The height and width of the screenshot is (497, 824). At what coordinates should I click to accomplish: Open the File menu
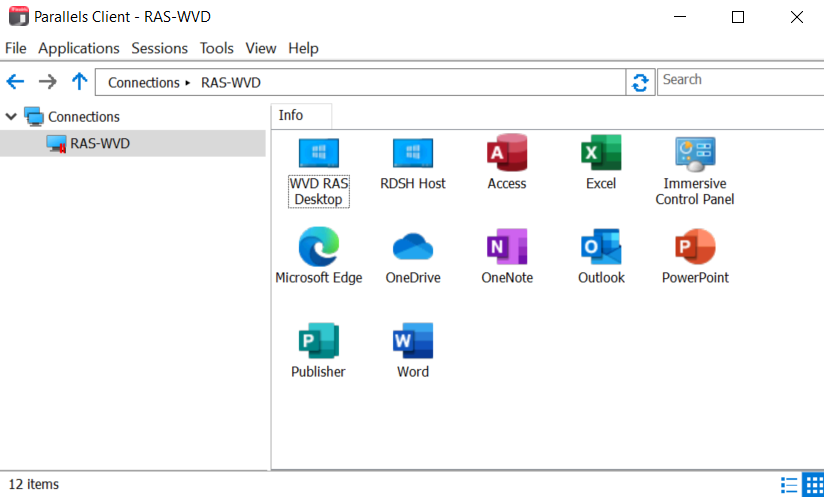click(x=16, y=48)
